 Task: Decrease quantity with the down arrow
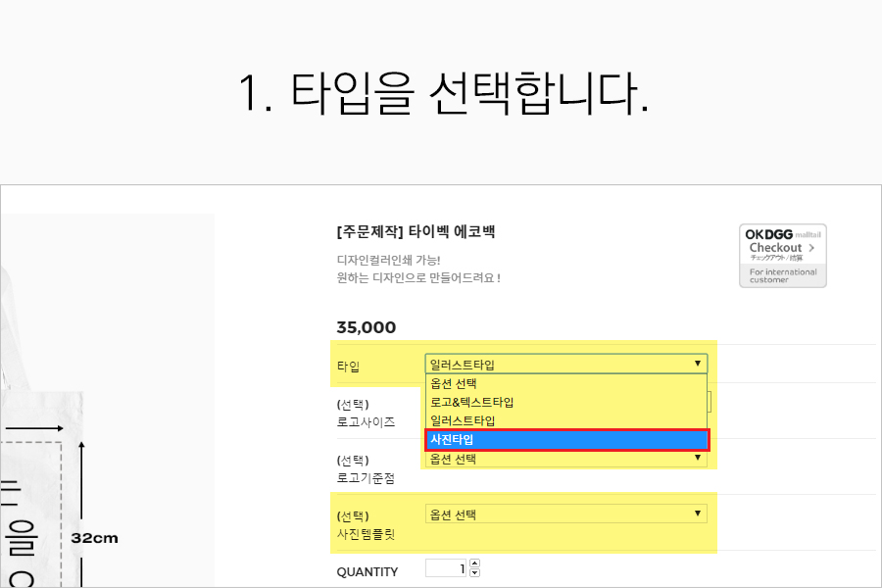click(475, 573)
